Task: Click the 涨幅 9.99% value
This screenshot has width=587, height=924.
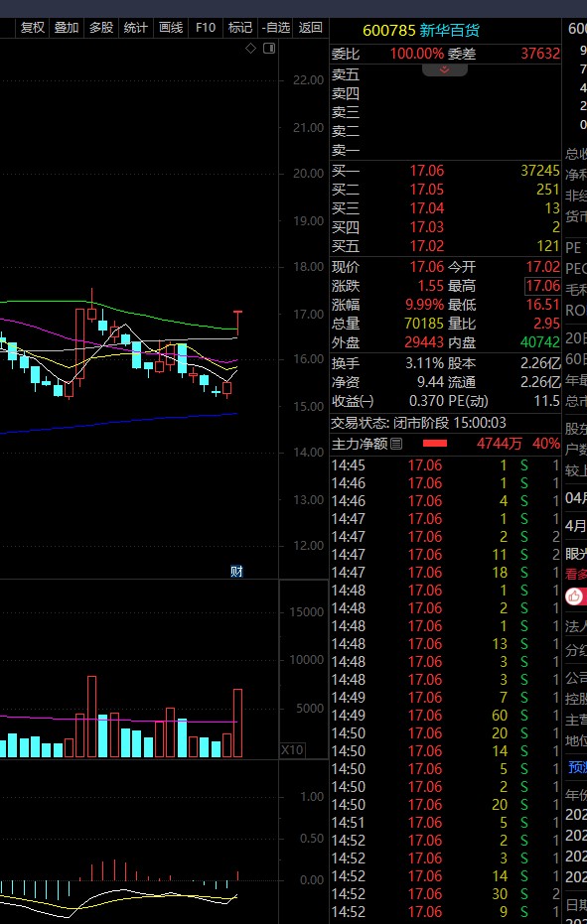Action: (x=424, y=305)
